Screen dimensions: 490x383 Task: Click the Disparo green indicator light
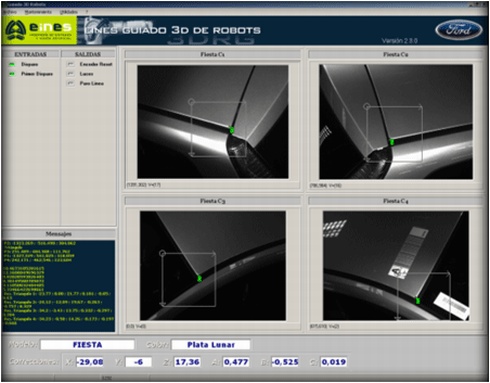(12, 64)
